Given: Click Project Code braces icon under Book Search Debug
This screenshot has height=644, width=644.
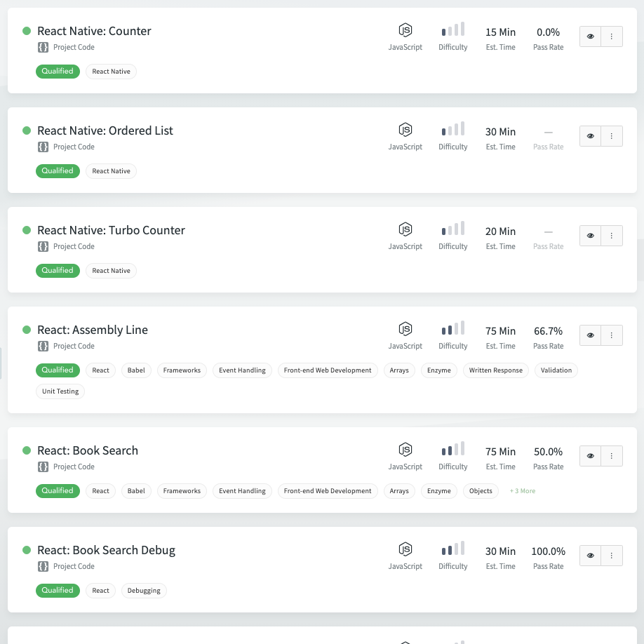Looking at the screenshot, I should 43,566.
